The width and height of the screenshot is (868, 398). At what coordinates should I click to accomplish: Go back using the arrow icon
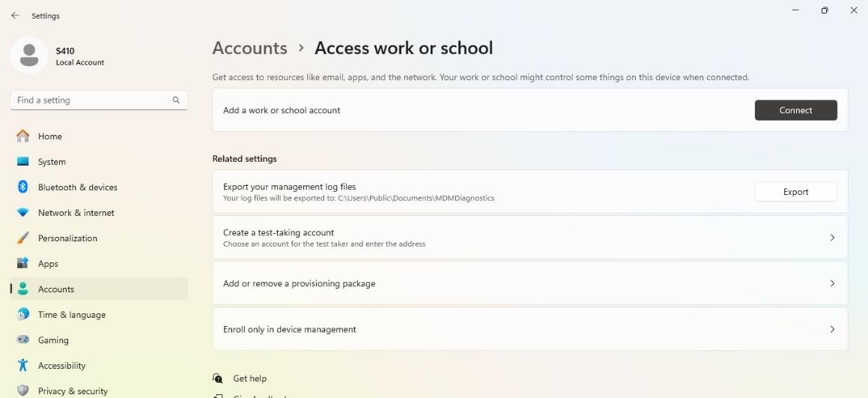coord(15,16)
